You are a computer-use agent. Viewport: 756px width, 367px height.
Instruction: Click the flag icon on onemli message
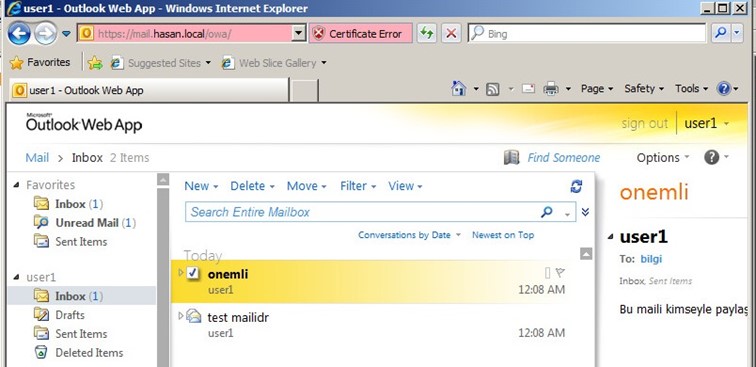560,273
